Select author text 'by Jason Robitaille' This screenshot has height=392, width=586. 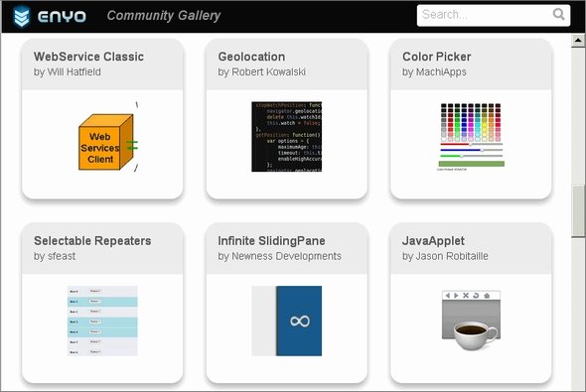(445, 256)
